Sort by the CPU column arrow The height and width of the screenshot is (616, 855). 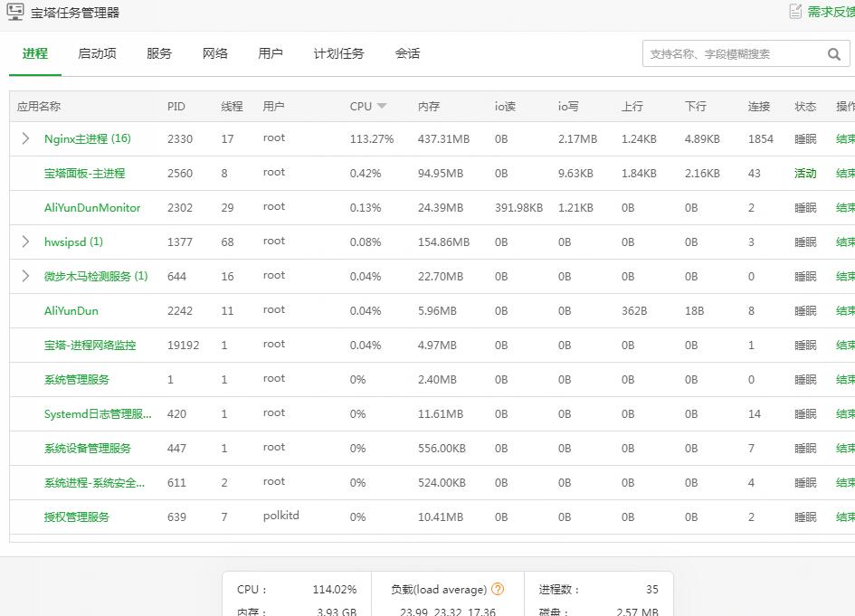click(382, 106)
